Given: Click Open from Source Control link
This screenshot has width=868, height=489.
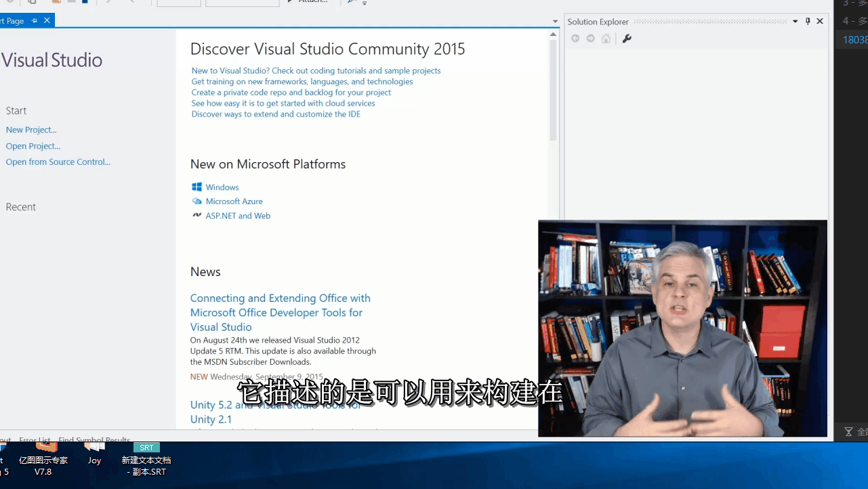Looking at the screenshot, I should point(58,161).
